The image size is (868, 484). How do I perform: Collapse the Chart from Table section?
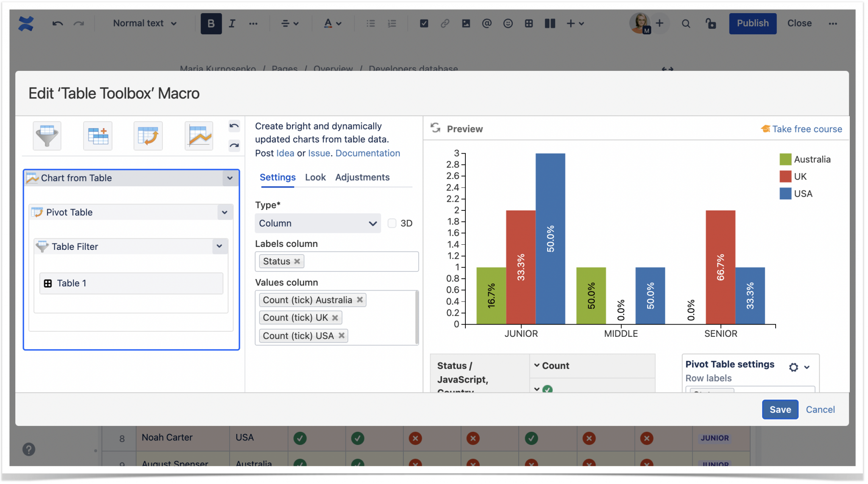click(x=230, y=178)
